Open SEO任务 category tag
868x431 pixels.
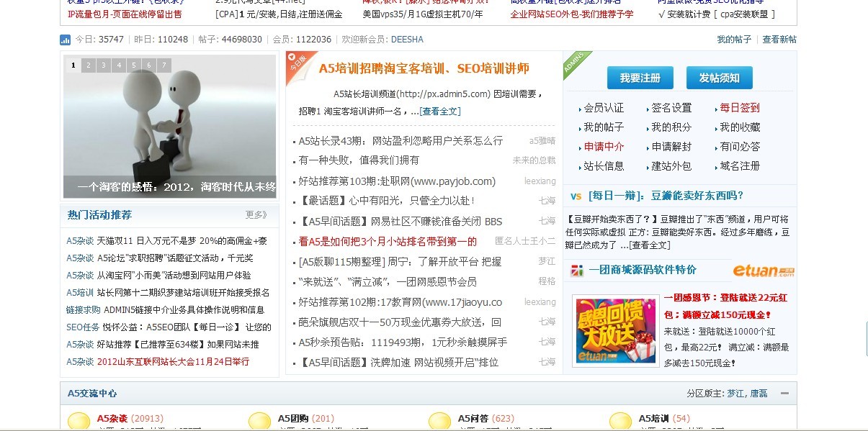click(83, 327)
